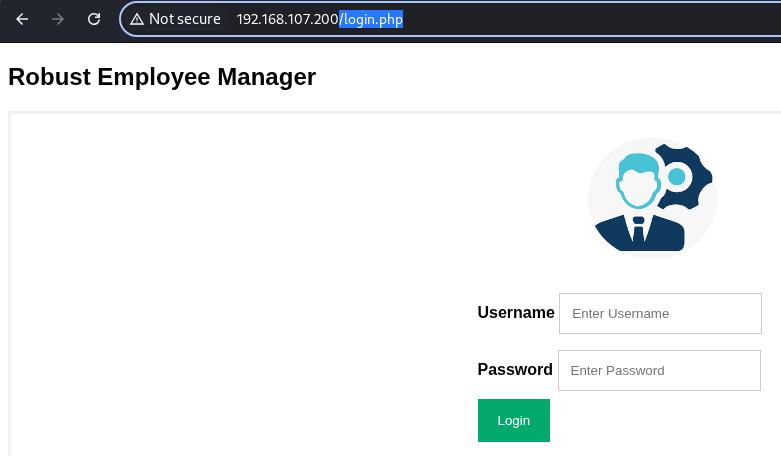Open the Not secure site information chip

click(175, 19)
